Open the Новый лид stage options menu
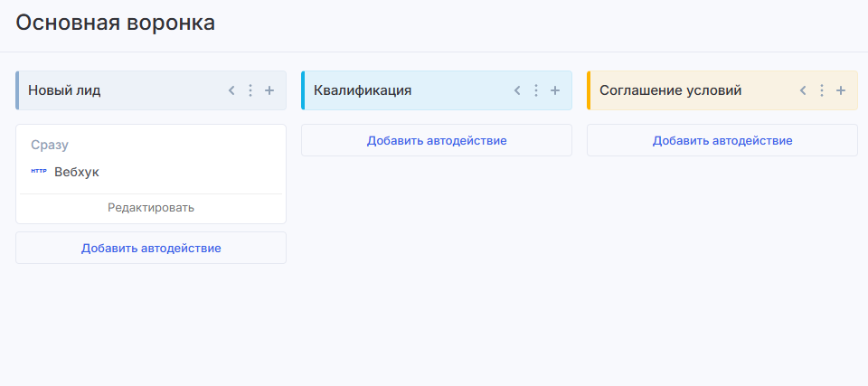 pyautogui.click(x=250, y=90)
